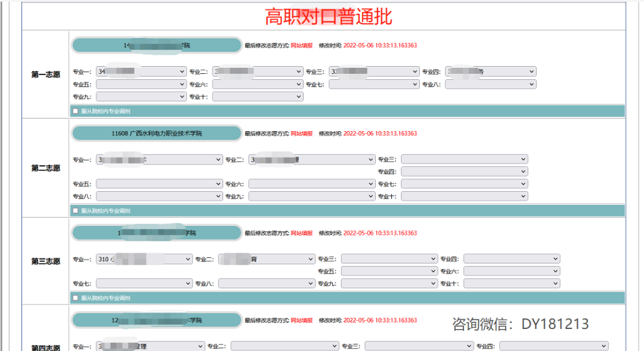Check 服从院校内专业调剂 for 第一志愿
This screenshot has height=351, width=644.
(x=75, y=111)
